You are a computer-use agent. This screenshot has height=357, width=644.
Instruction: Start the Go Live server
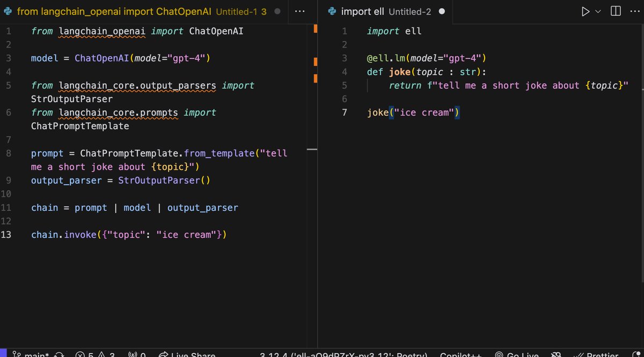[516, 354]
